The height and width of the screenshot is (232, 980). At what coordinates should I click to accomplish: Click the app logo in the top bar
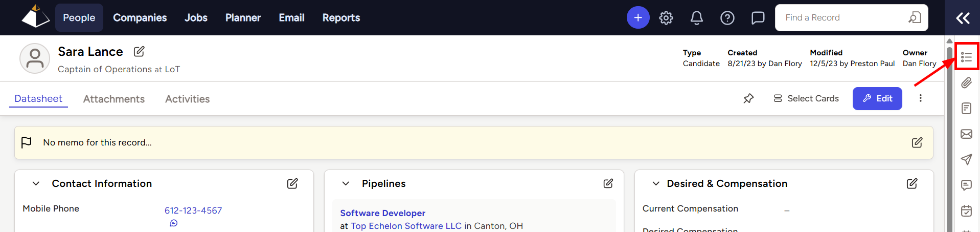(x=35, y=17)
